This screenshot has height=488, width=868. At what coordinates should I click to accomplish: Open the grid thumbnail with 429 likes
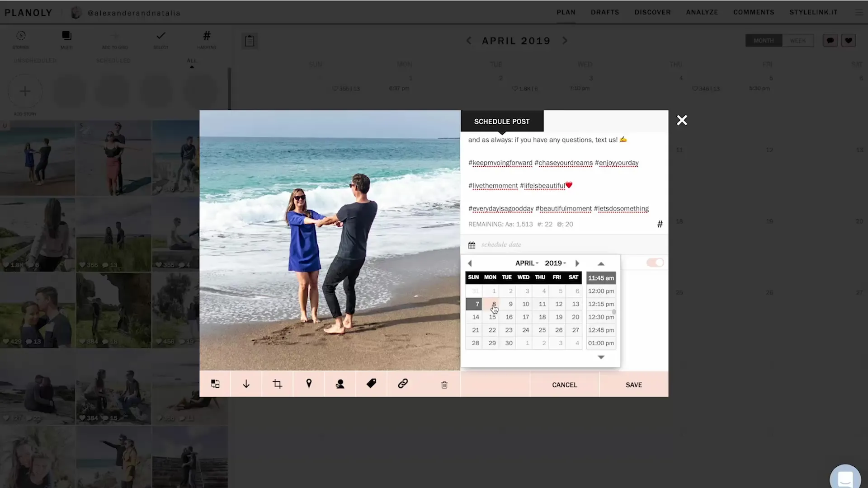pyautogui.click(x=38, y=310)
